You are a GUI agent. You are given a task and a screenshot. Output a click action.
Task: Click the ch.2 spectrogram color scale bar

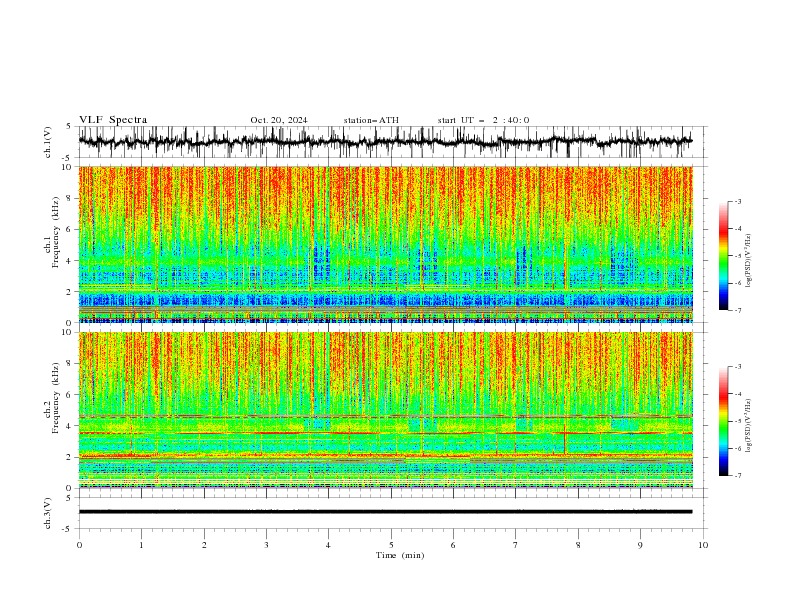pos(723,421)
